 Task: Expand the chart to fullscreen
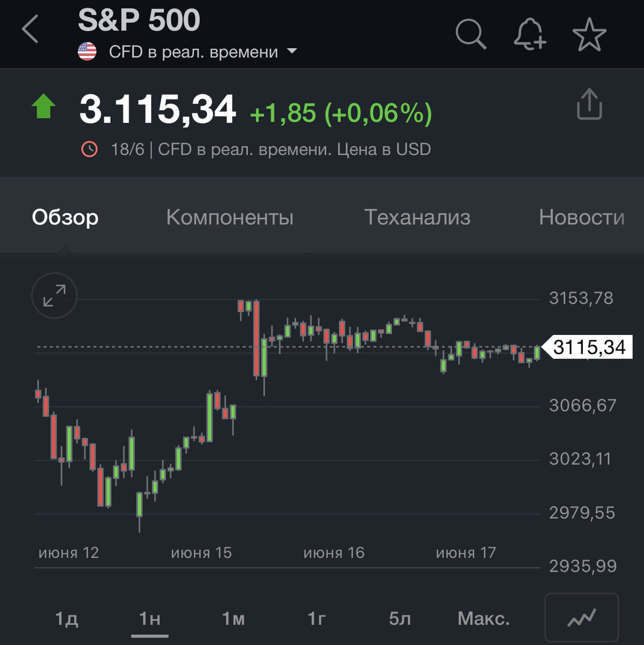pyautogui.click(x=54, y=295)
